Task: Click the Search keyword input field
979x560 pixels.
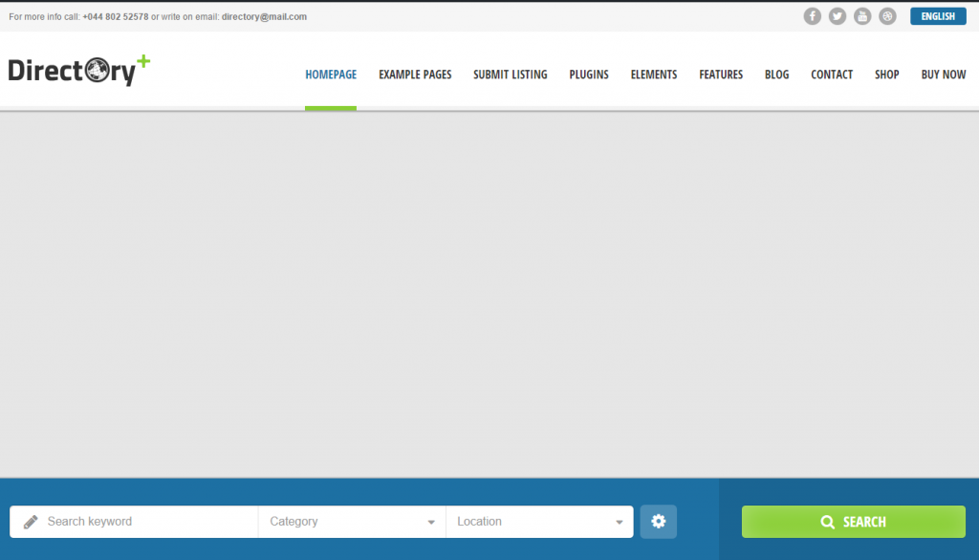Action: click(x=134, y=521)
